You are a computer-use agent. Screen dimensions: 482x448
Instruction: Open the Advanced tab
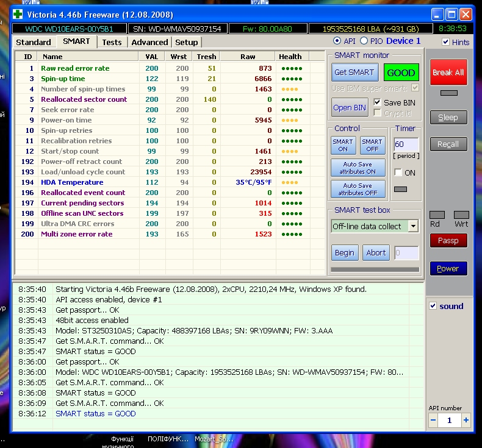click(149, 42)
